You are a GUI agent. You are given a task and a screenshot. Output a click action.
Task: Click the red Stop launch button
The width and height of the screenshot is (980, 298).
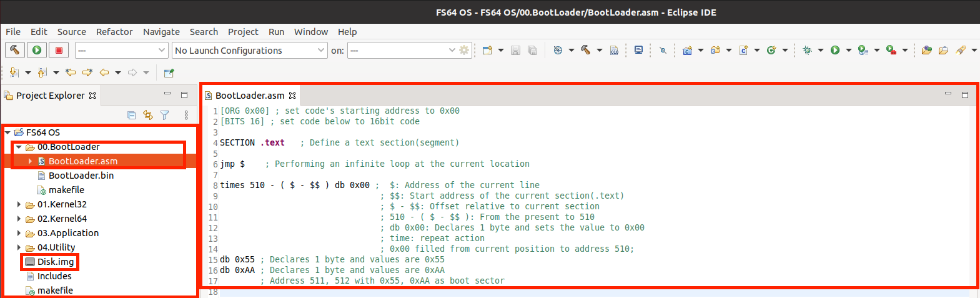(x=59, y=50)
